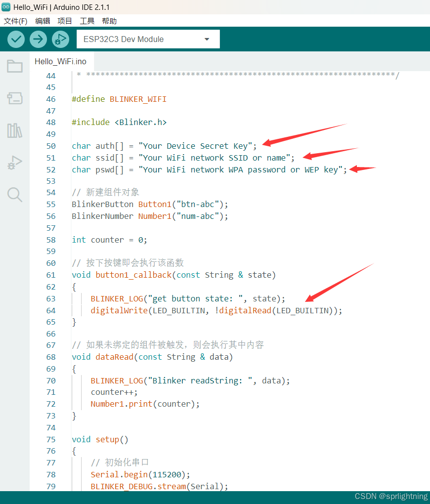Click BLINKER_LOG "get button state" line
Image resolution: width=430 pixels, height=504 pixels.
coord(188,298)
